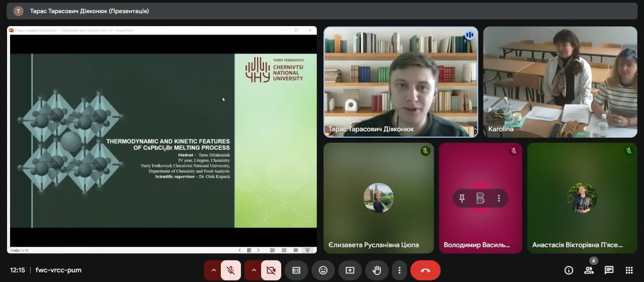
Task: Open three-dot menu on Володимир's tile
Action: coord(499,199)
